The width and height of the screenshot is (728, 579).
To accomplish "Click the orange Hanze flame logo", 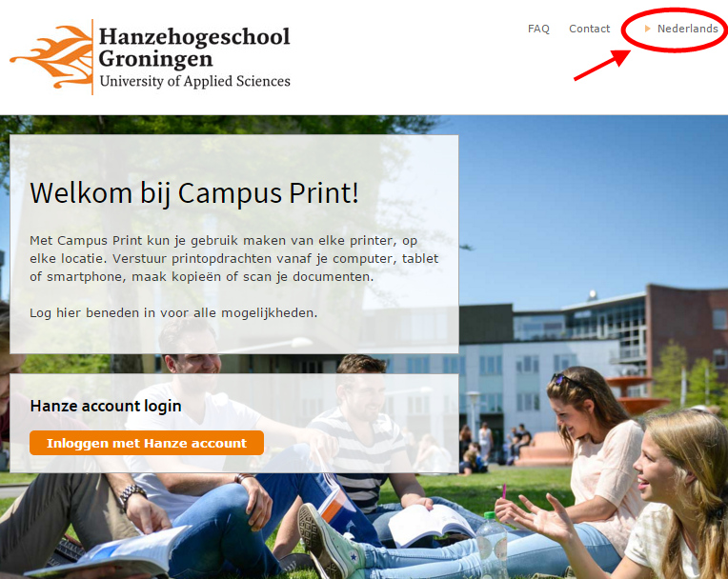I will point(52,56).
